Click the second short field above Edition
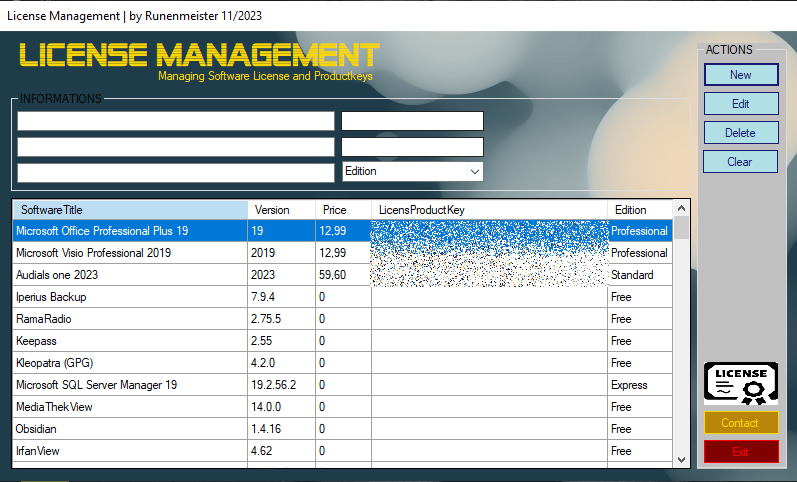This screenshot has width=797, height=482. click(412, 147)
